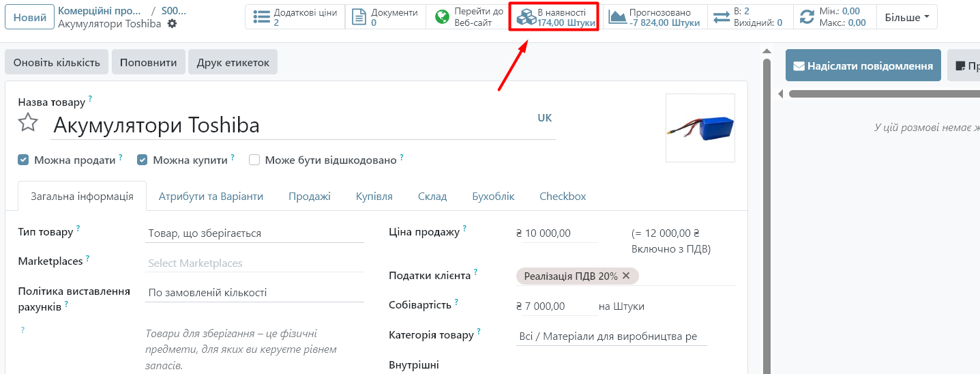Enable Може бути відшкодовано checkbox
The height and width of the screenshot is (374, 980).
pos(254,160)
